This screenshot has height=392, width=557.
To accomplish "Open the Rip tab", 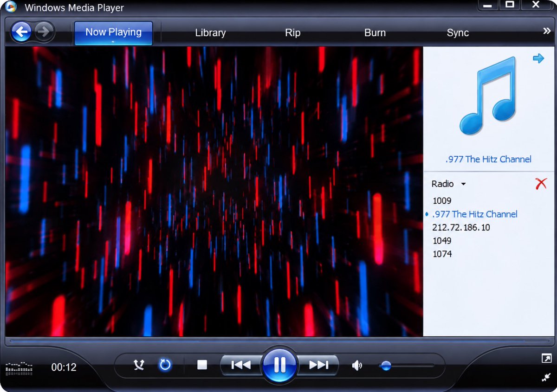I will pos(292,33).
